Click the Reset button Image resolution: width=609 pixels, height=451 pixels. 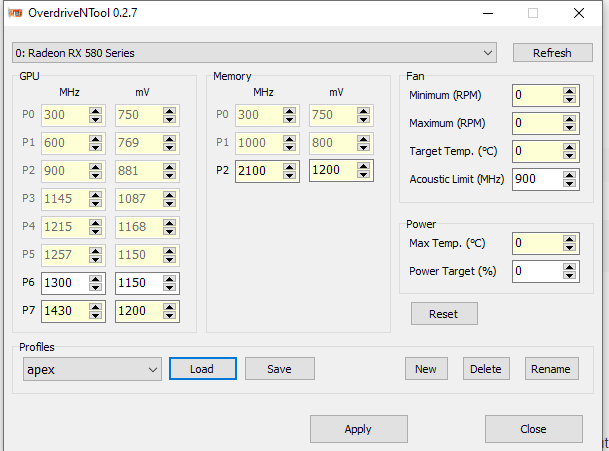pos(444,313)
